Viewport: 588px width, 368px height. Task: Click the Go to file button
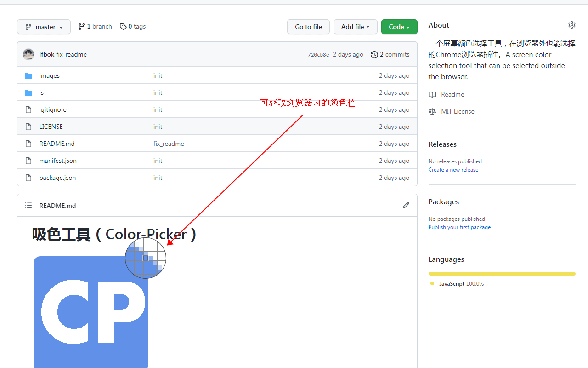pos(308,27)
